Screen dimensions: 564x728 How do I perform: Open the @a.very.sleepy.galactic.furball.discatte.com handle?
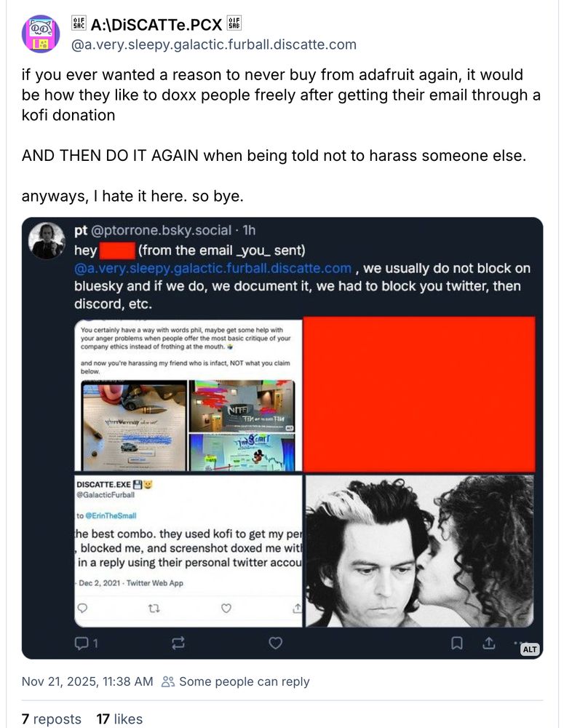point(213,44)
